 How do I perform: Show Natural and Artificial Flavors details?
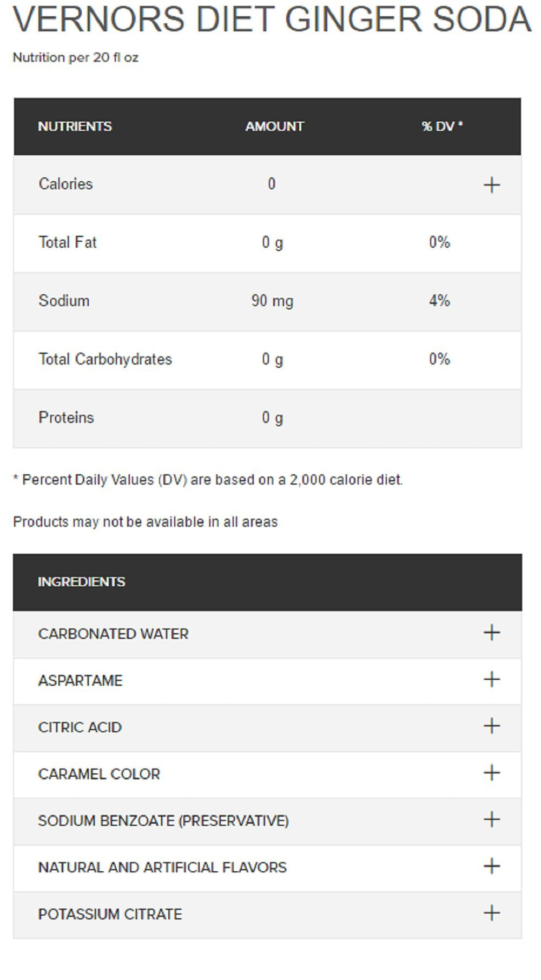pos(491,866)
